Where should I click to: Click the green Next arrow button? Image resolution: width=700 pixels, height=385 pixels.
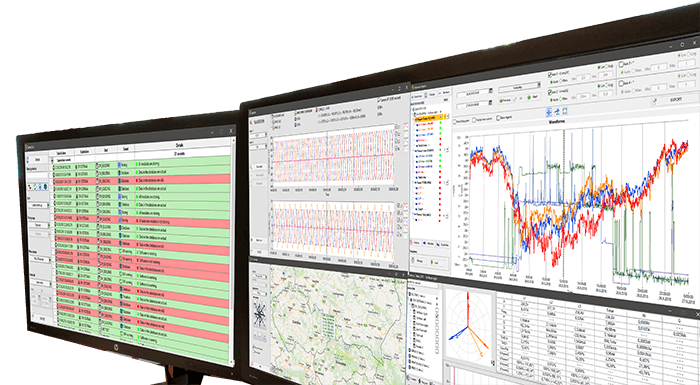[533, 97]
